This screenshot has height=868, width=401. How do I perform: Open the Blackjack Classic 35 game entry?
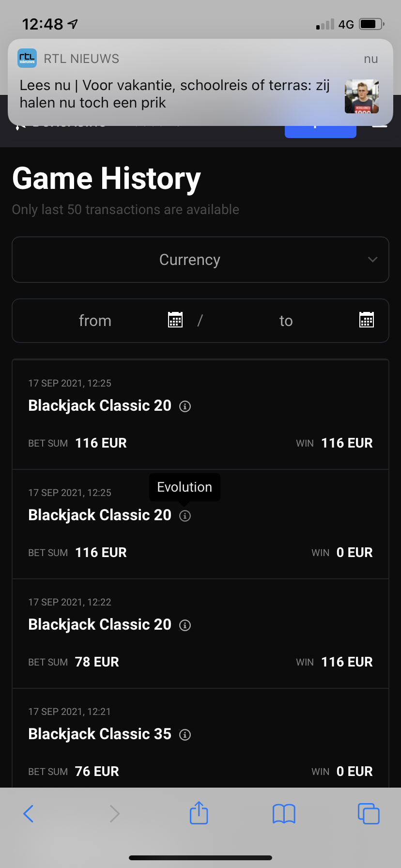tap(100, 734)
